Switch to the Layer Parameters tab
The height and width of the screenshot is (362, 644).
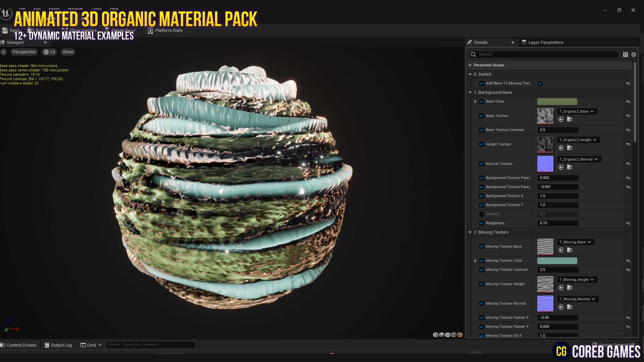click(545, 42)
